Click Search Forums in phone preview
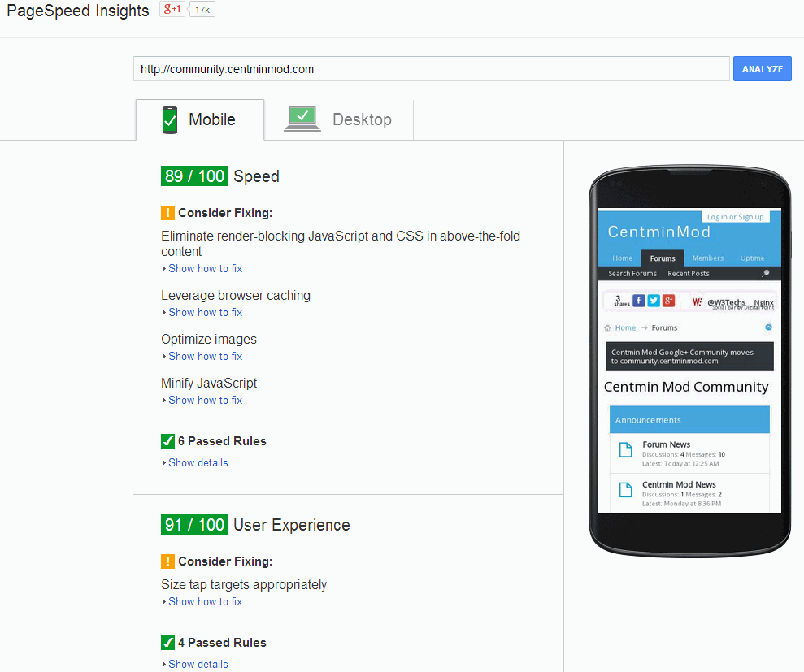Viewport: 804px width, 672px height. pyautogui.click(x=632, y=274)
